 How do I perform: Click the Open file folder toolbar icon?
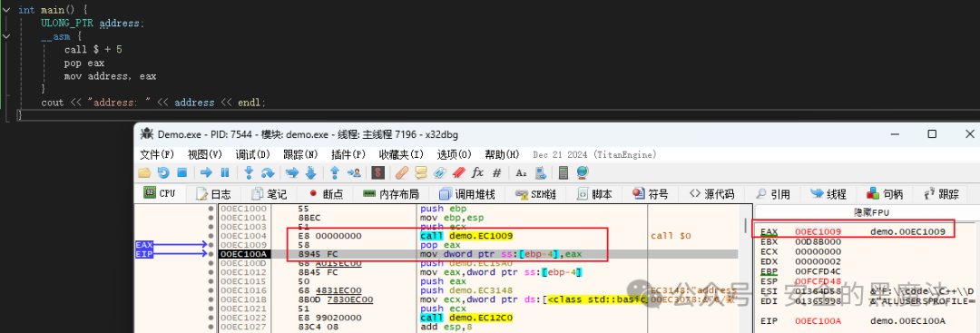(x=144, y=172)
